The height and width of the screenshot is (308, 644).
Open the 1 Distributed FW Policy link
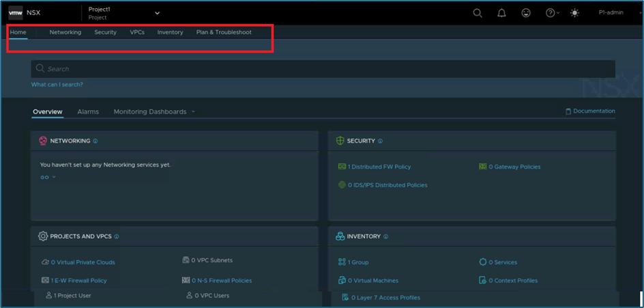pyautogui.click(x=379, y=167)
